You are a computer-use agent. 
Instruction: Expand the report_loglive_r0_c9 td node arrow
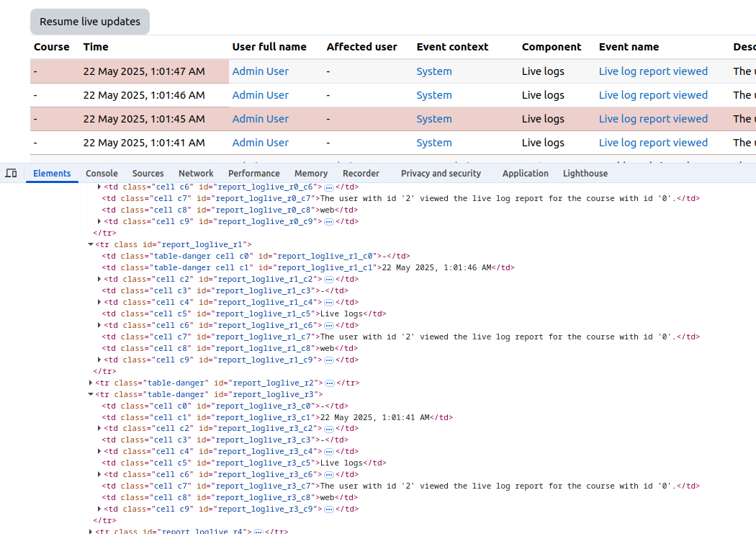point(99,221)
